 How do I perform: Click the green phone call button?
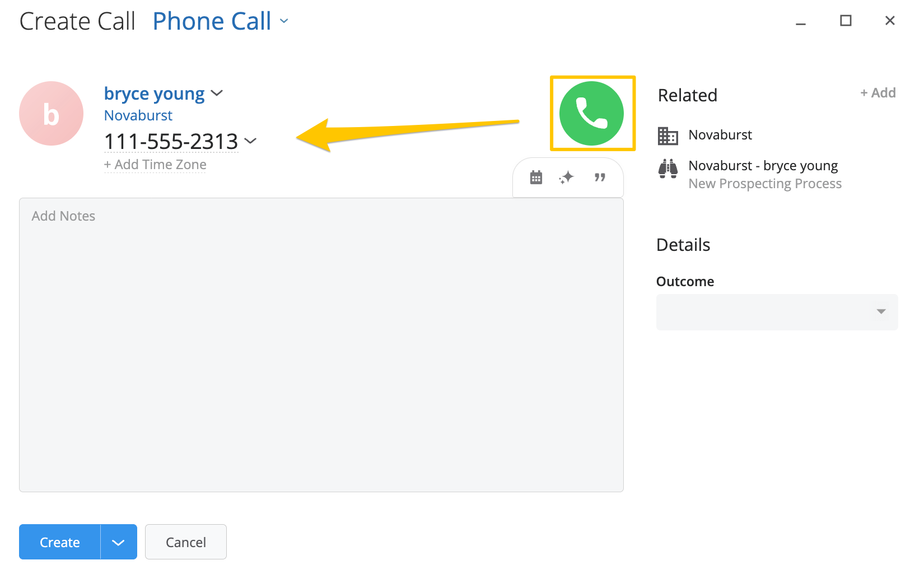(591, 113)
